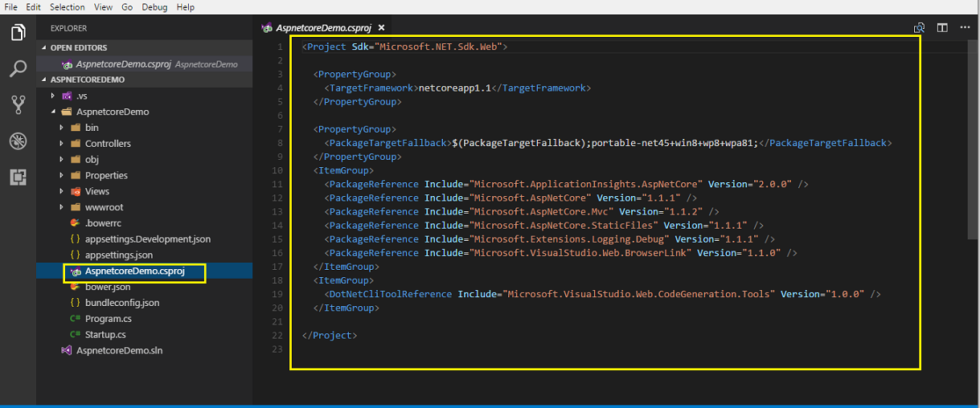The image size is (980, 408).
Task: Open the Selection menu
Action: (x=68, y=7)
